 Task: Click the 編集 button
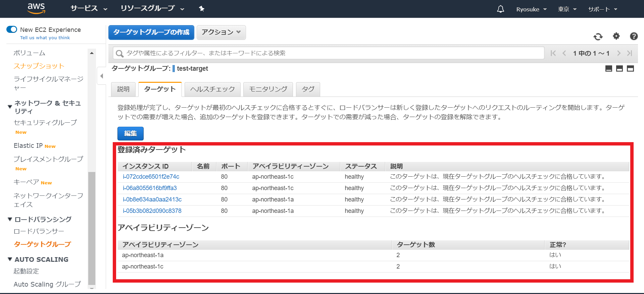pyautogui.click(x=131, y=133)
